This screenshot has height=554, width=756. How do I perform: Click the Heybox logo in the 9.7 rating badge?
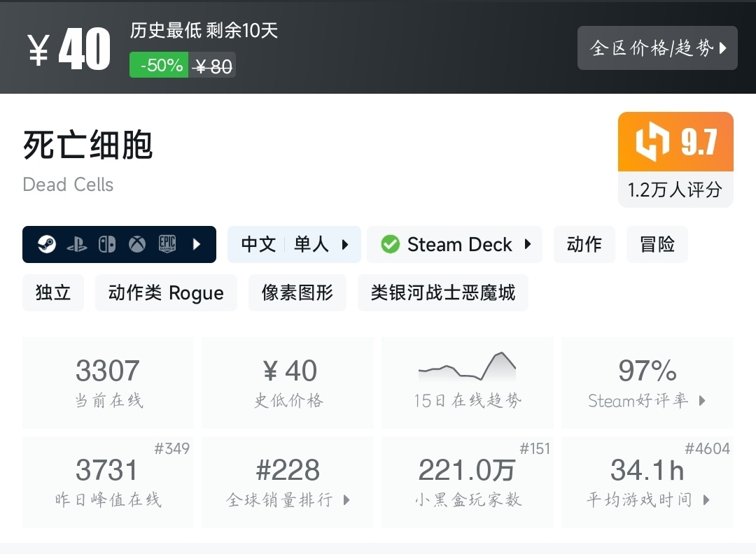coord(652,142)
